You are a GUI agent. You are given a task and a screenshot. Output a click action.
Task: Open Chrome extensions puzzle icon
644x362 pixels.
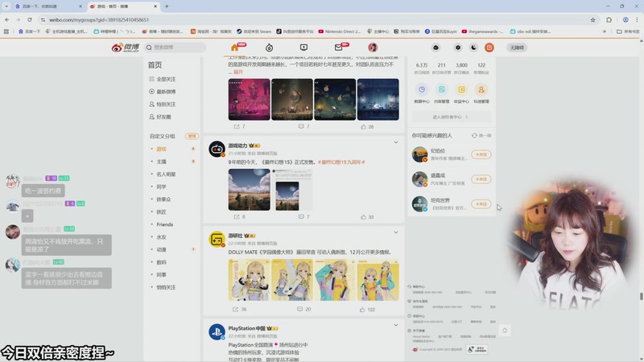click(609, 19)
